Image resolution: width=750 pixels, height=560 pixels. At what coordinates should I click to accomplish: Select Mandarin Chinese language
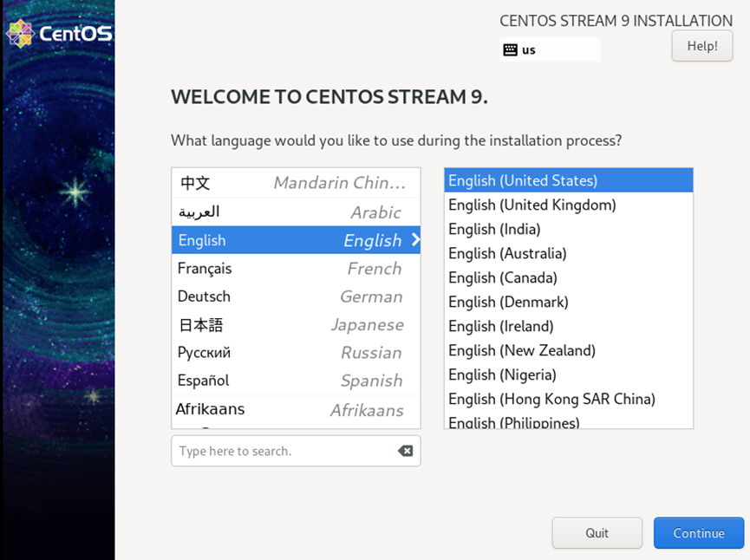296,183
